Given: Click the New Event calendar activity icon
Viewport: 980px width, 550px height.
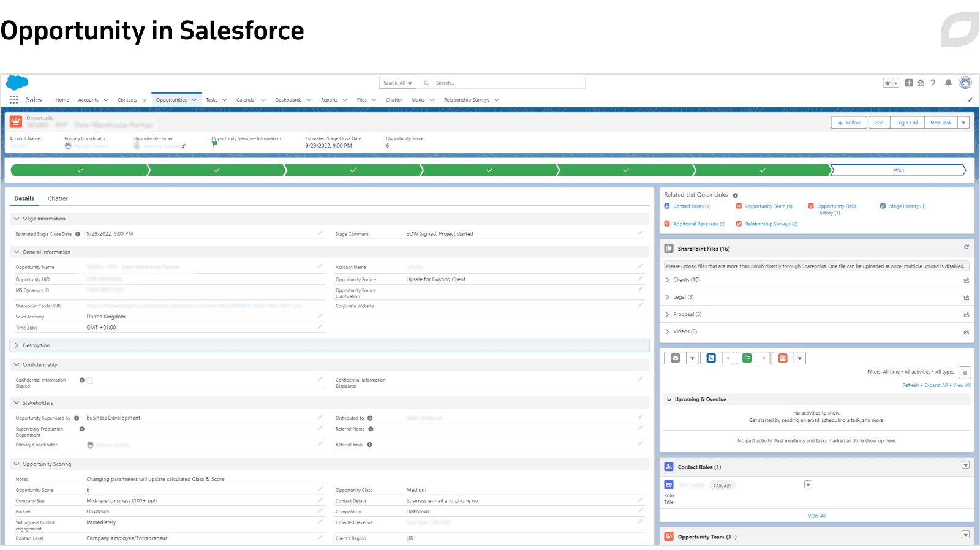Looking at the screenshot, I should (x=783, y=358).
